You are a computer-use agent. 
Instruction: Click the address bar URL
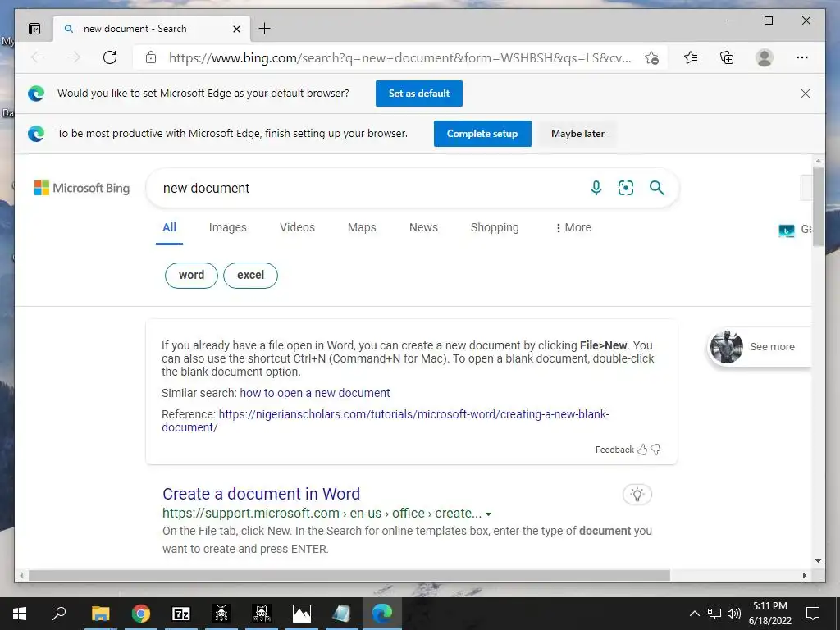click(399, 58)
